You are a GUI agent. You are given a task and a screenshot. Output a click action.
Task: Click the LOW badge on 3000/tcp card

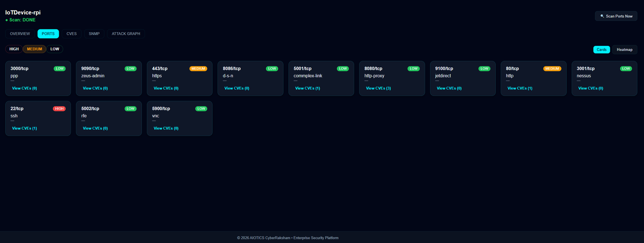point(60,69)
